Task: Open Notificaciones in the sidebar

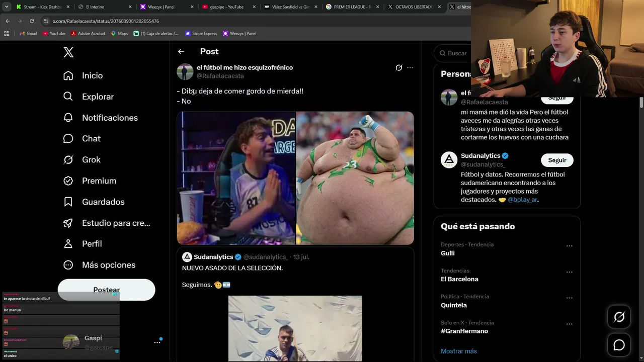Action: coord(101,118)
